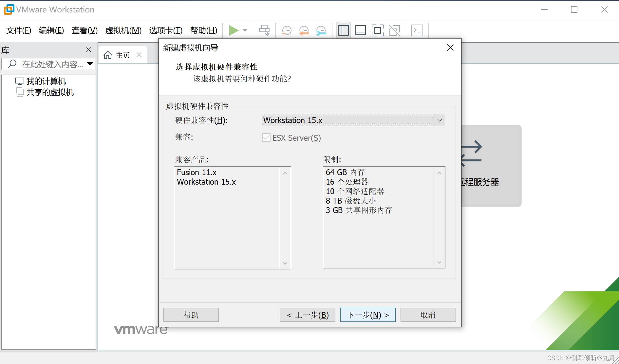
Task: Minimize the VMware Workstation window
Action: click(x=544, y=9)
